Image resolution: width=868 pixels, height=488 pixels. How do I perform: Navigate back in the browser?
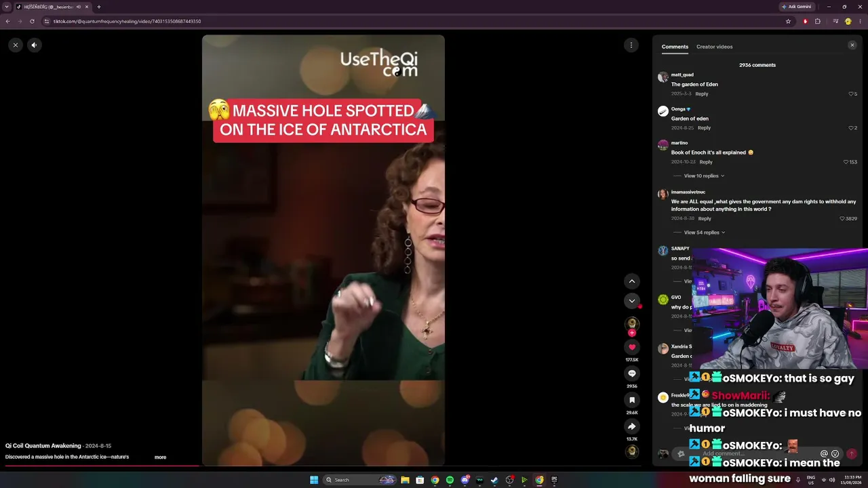(7, 21)
